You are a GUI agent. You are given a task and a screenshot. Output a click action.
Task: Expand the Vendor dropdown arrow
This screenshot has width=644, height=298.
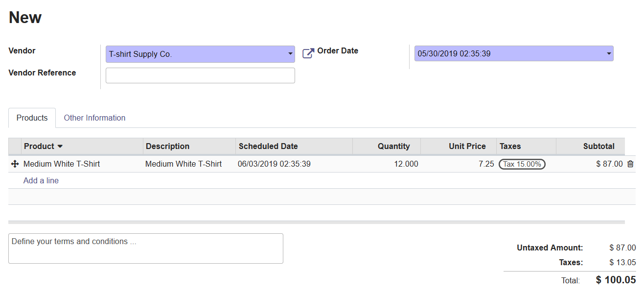(290, 54)
